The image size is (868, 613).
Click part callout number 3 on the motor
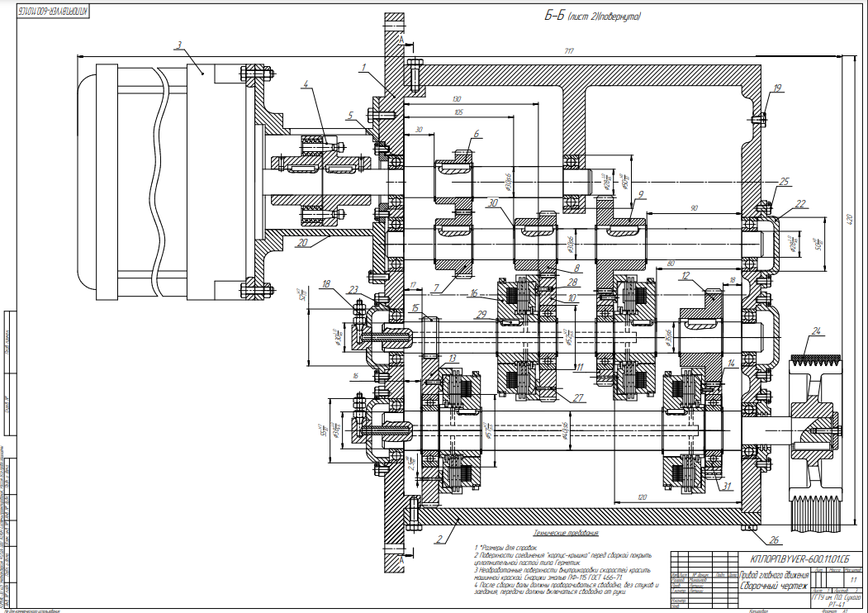pos(178,45)
